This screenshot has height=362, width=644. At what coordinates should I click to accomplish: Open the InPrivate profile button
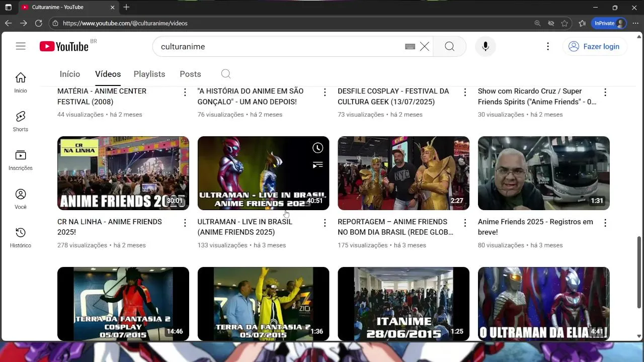pyautogui.click(x=610, y=23)
